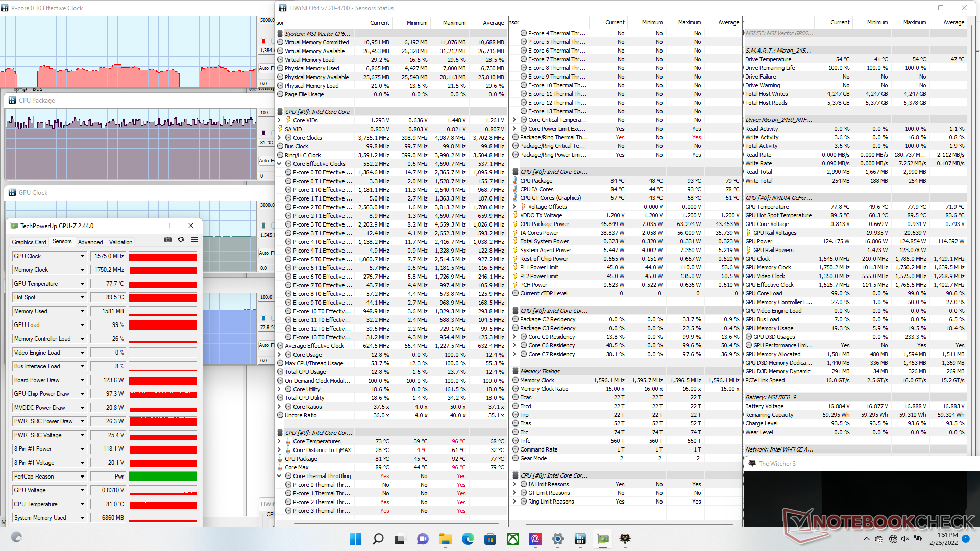Click the GPU-Z title bar graphics card icon
This screenshot has height=551, width=980.
pos(13,226)
